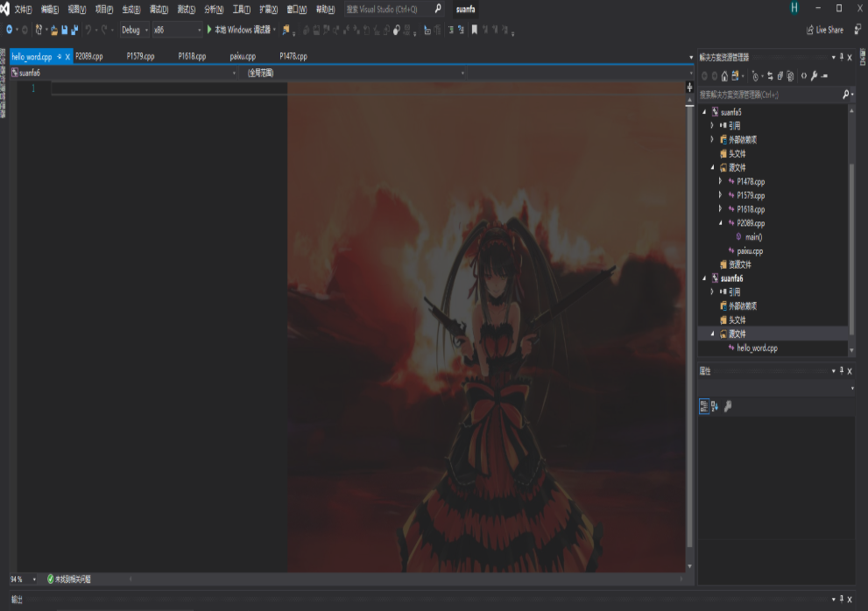The height and width of the screenshot is (611, 868).
Task: Switch to the paixu.cpp editor tab
Action: (x=243, y=56)
